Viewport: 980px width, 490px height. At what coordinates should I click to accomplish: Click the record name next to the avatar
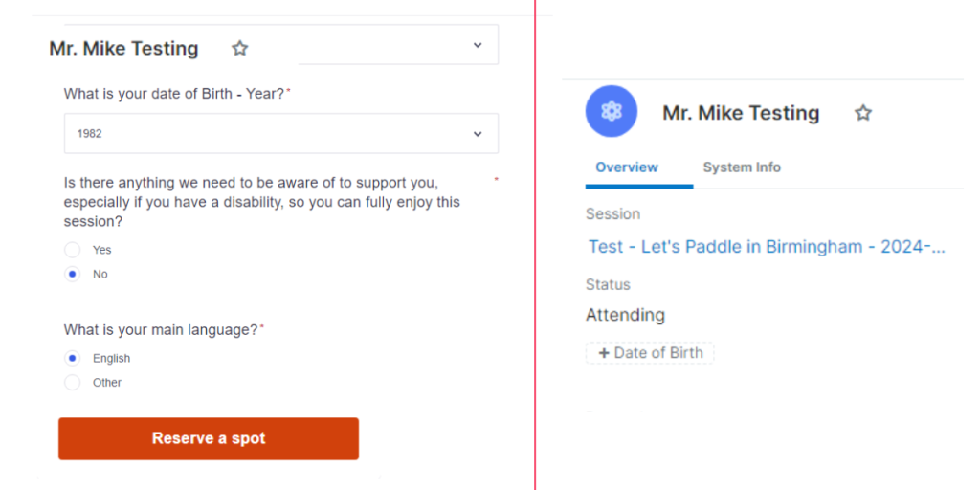point(741,113)
